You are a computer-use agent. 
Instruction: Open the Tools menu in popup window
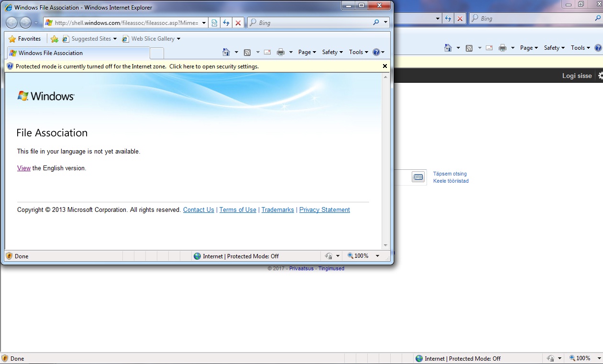coord(358,52)
